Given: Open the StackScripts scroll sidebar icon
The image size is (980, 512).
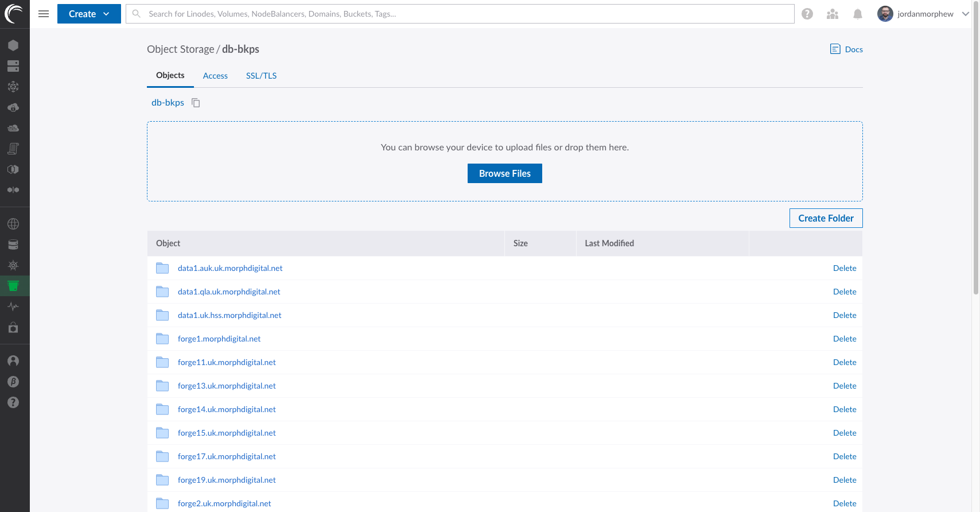Looking at the screenshot, I should click(x=13, y=149).
